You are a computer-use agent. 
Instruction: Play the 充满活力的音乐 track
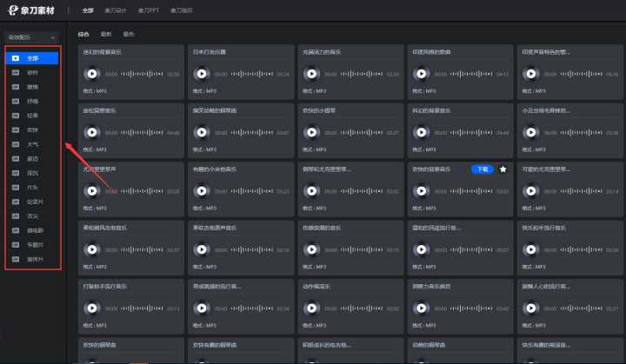pos(312,74)
